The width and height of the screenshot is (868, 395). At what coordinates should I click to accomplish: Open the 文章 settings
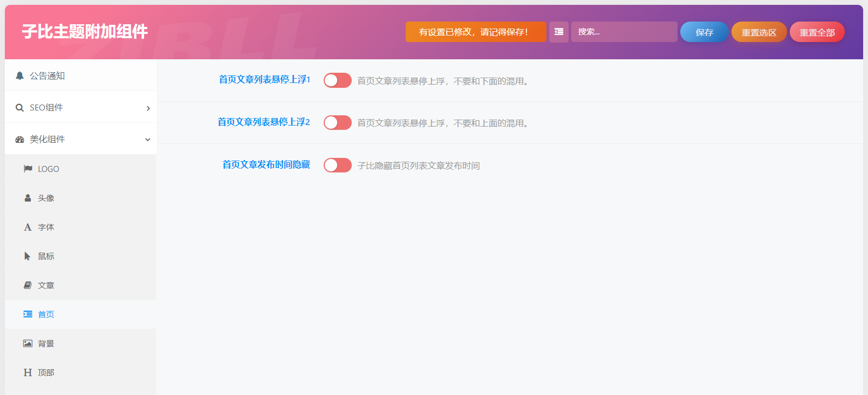[81, 285]
